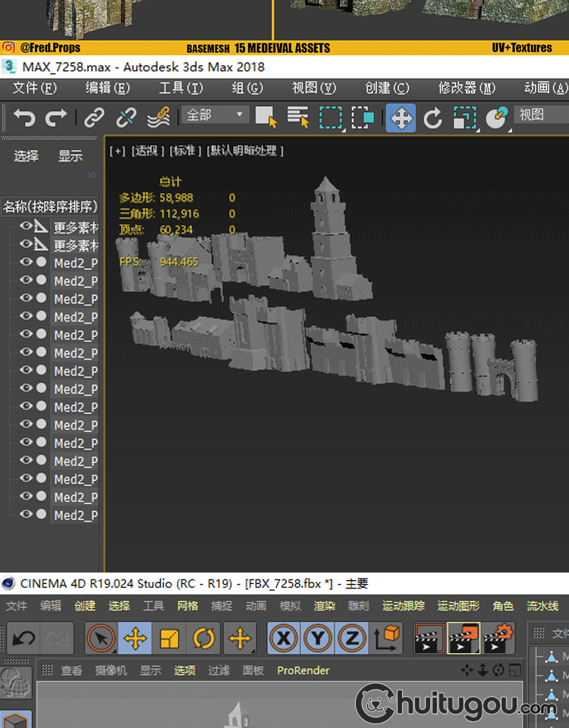Click the Select and Link chain icon
Screen dimensions: 569x728
[x=94, y=118]
